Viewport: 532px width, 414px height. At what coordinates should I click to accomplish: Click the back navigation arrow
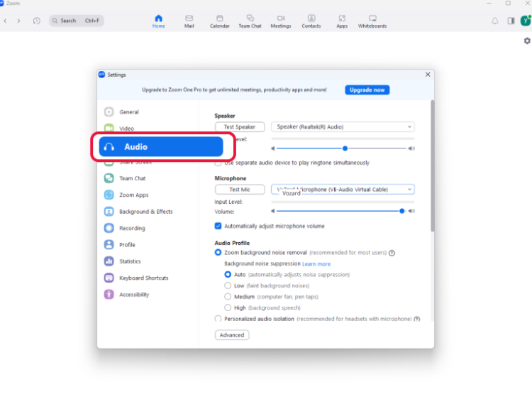pyautogui.click(x=6, y=21)
